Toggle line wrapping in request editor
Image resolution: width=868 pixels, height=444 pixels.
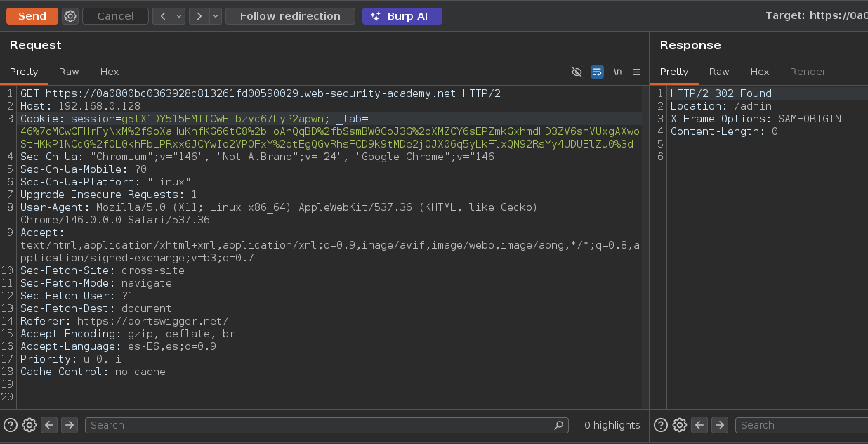[597, 72]
